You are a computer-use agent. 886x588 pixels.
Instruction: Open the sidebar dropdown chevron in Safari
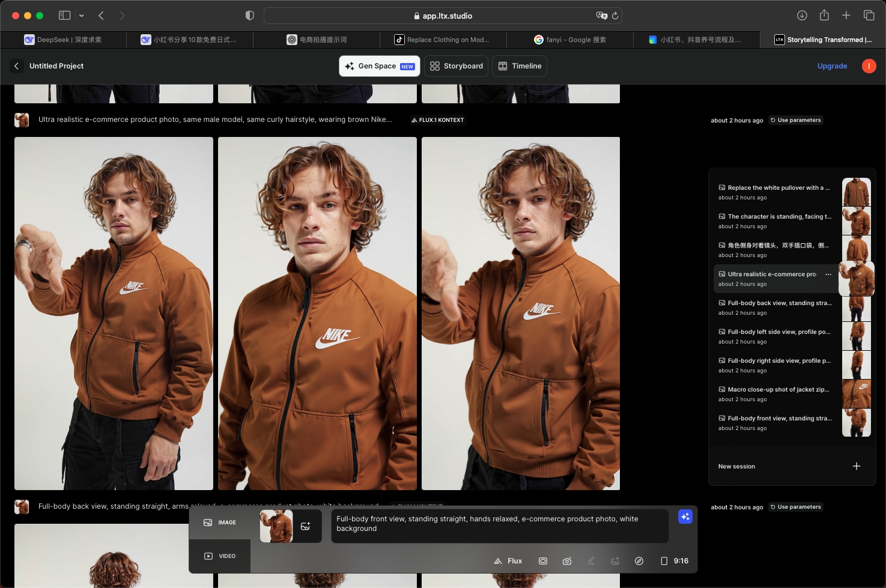click(x=82, y=16)
